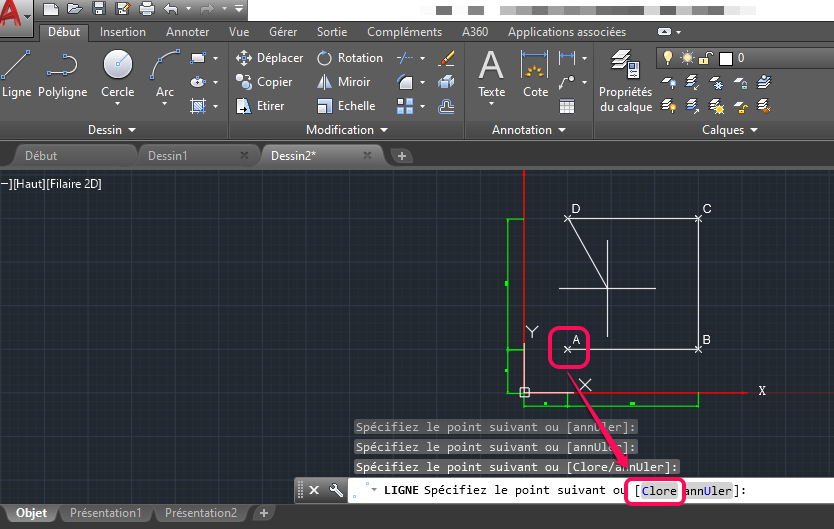
Task: Switch to the Annoter ribbon tab
Action: click(187, 32)
